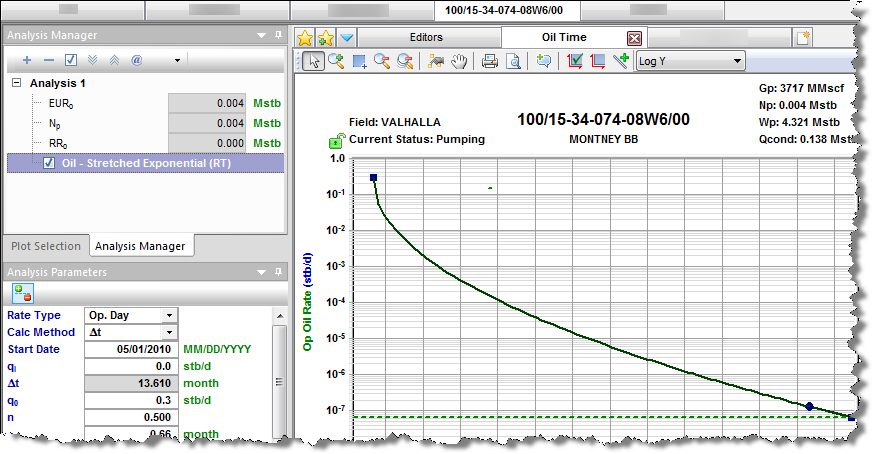Open print preview from plot toolbar
This screenshot has height=454, width=872.
click(x=512, y=61)
